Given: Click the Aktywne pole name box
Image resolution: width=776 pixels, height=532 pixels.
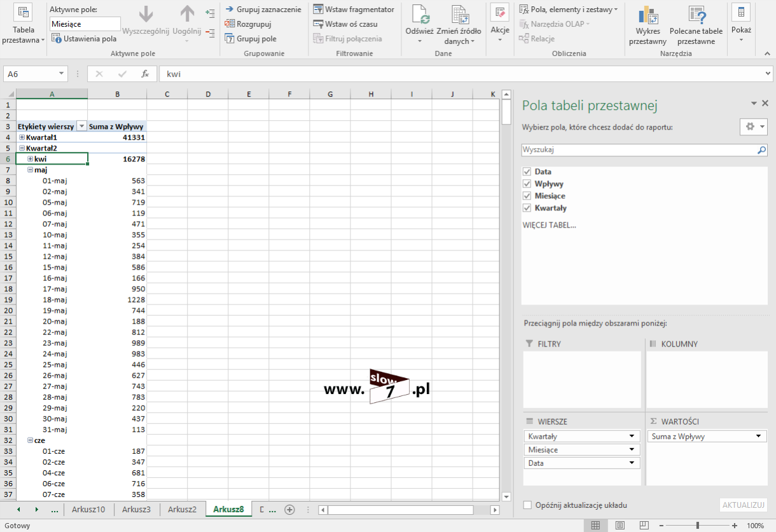Looking at the screenshot, I should coord(85,24).
